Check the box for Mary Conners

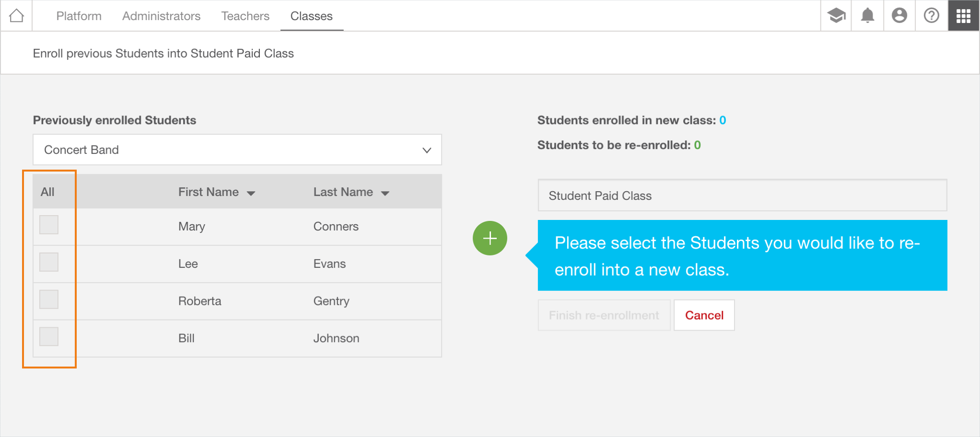click(49, 225)
